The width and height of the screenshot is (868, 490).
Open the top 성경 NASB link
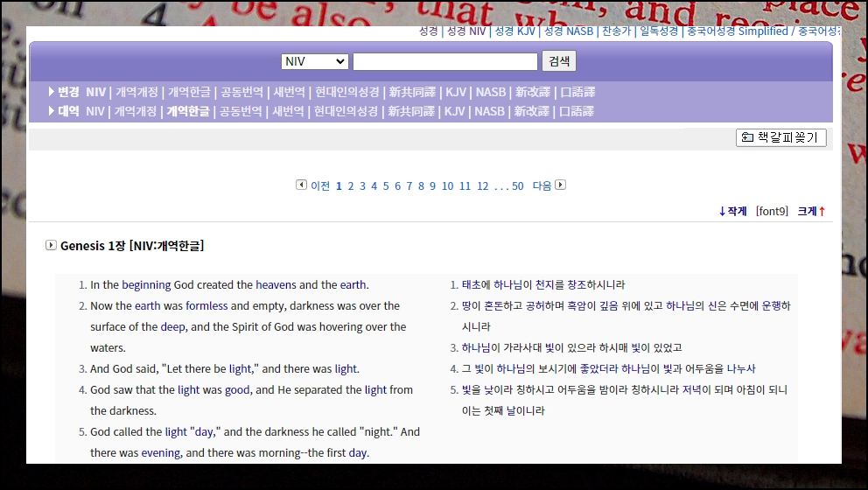(x=569, y=31)
